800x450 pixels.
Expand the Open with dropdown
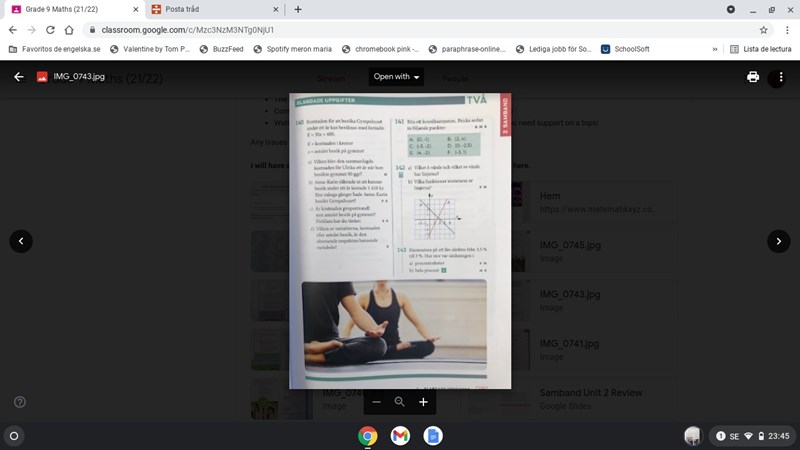click(397, 77)
